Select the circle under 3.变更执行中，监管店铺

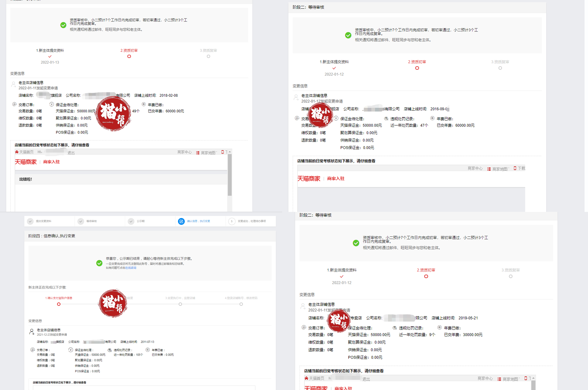[180, 304]
